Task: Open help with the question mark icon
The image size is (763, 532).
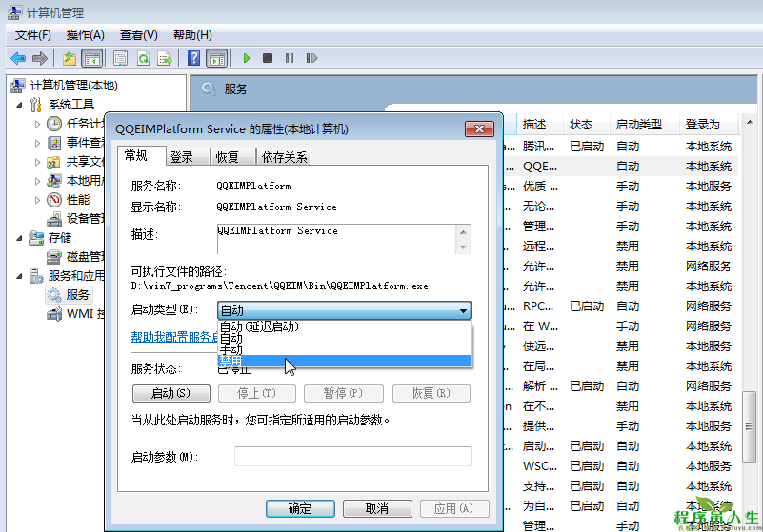Action: [x=193, y=59]
